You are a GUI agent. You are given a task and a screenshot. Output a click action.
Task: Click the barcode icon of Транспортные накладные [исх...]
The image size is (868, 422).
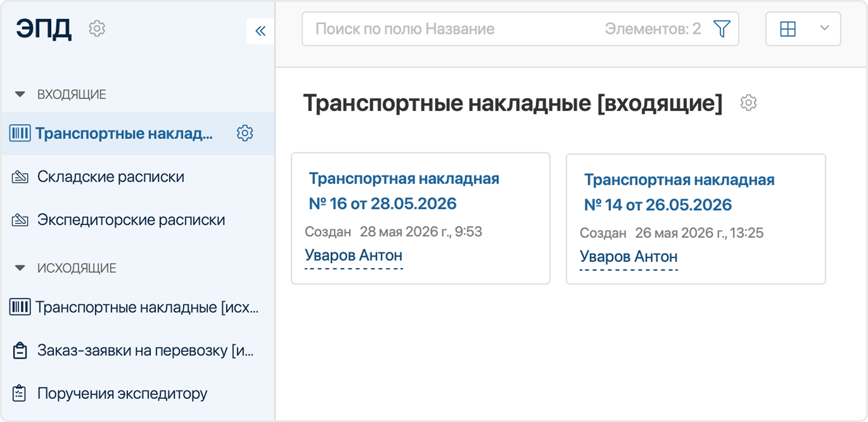tap(20, 307)
